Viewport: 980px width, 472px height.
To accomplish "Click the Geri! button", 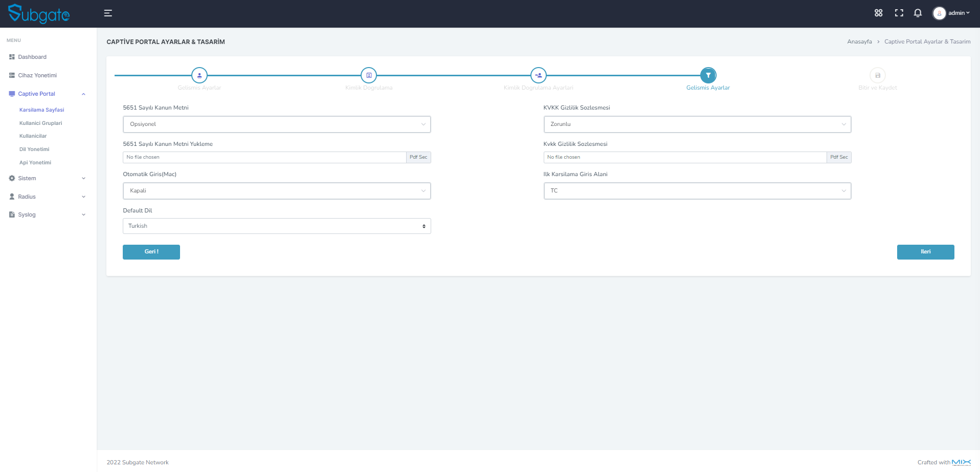I will [151, 252].
